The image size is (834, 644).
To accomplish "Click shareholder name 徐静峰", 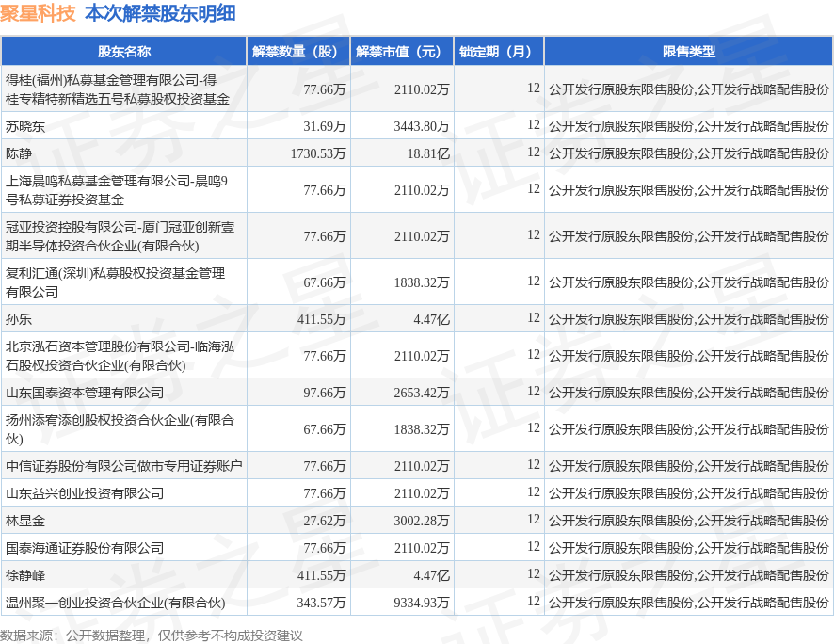I will click(x=25, y=575).
